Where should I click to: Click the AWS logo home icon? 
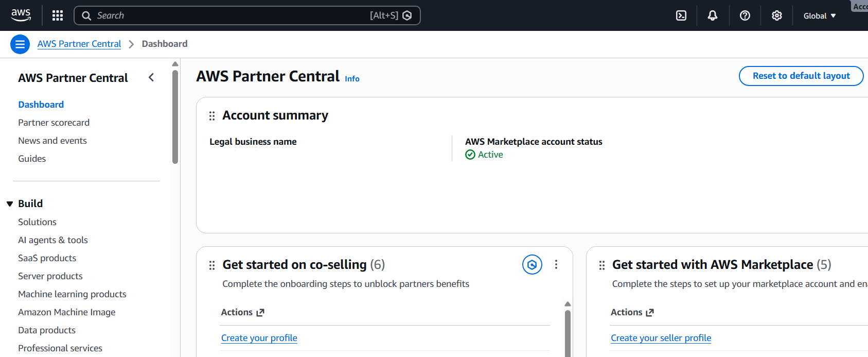pyautogui.click(x=21, y=15)
